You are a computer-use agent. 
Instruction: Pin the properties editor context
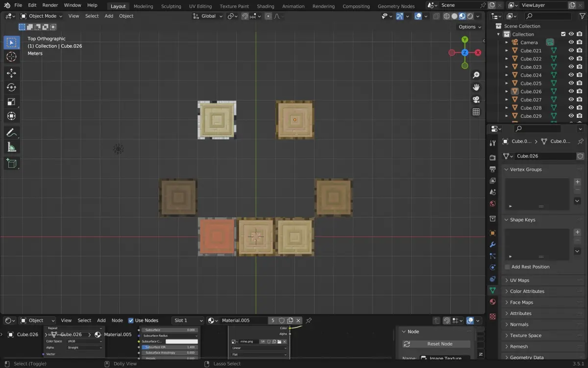click(581, 141)
